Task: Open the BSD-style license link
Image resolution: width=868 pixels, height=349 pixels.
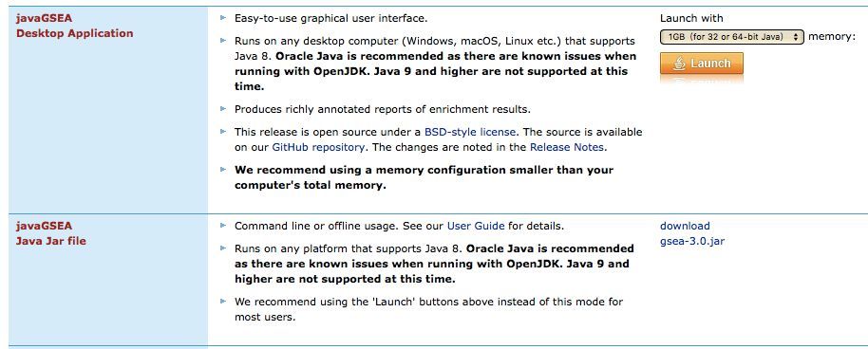Action: click(x=470, y=132)
